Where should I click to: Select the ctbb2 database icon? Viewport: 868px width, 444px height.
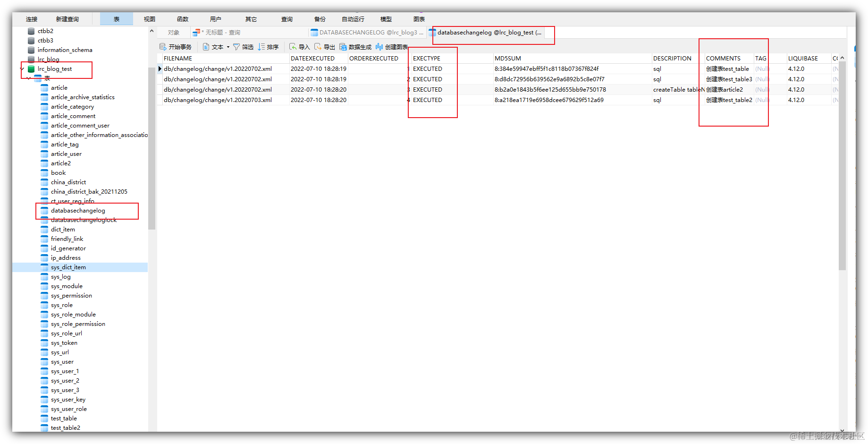coord(31,31)
